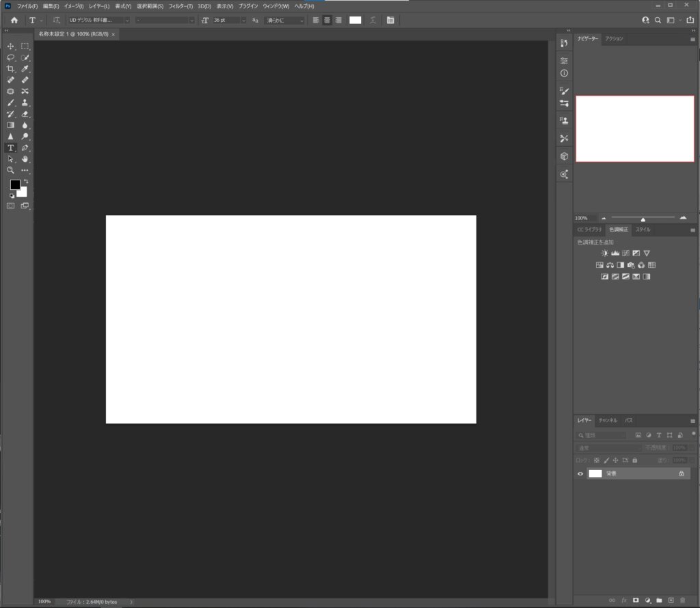Select the Rectangular Marquee tool
The width and height of the screenshot is (700, 608).
click(25, 46)
